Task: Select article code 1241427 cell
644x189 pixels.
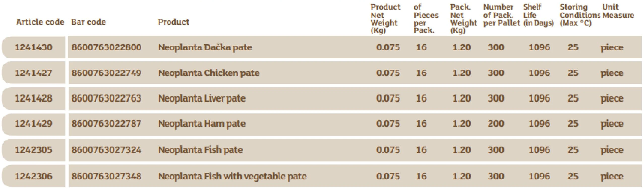Action: tap(33, 73)
